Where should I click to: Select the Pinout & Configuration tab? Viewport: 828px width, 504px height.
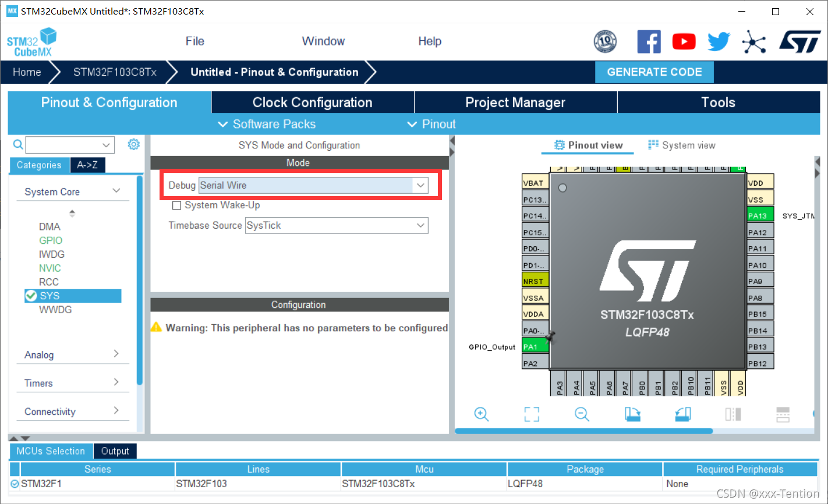coord(109,102)
